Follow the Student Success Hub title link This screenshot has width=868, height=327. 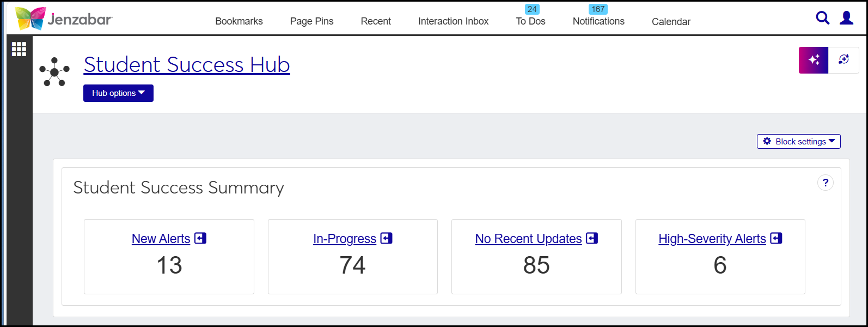pyautogui.click(x=187, y=65)
